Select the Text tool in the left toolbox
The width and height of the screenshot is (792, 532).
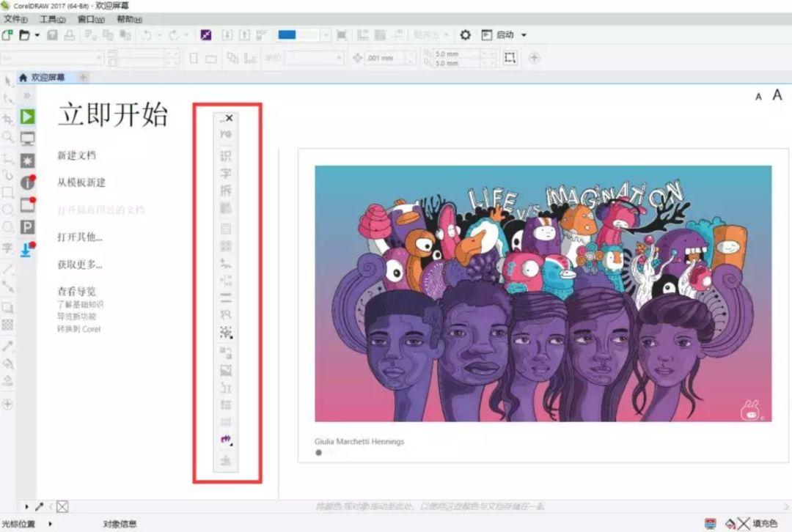point(7,248)
